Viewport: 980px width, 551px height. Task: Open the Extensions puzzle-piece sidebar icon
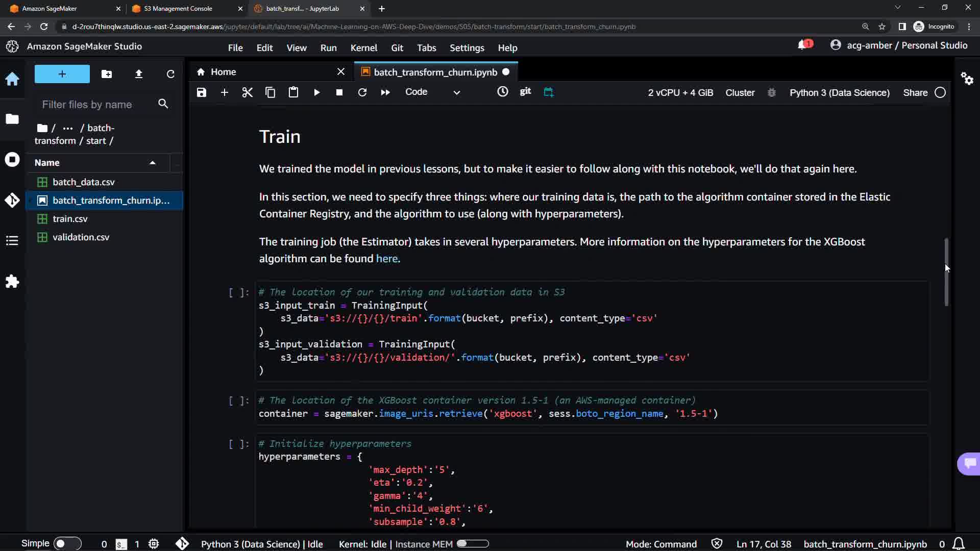tap(12, 282)
